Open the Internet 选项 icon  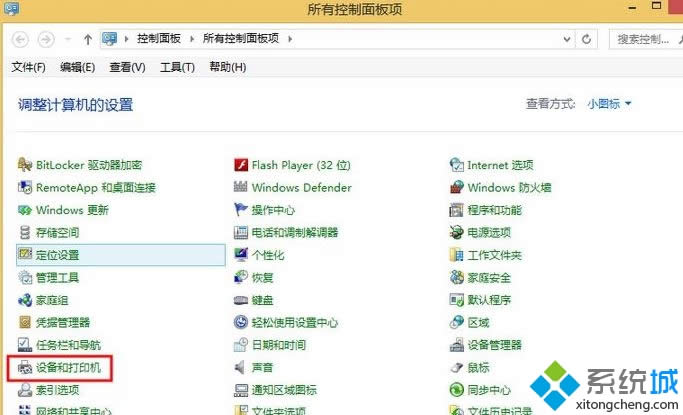456,165
